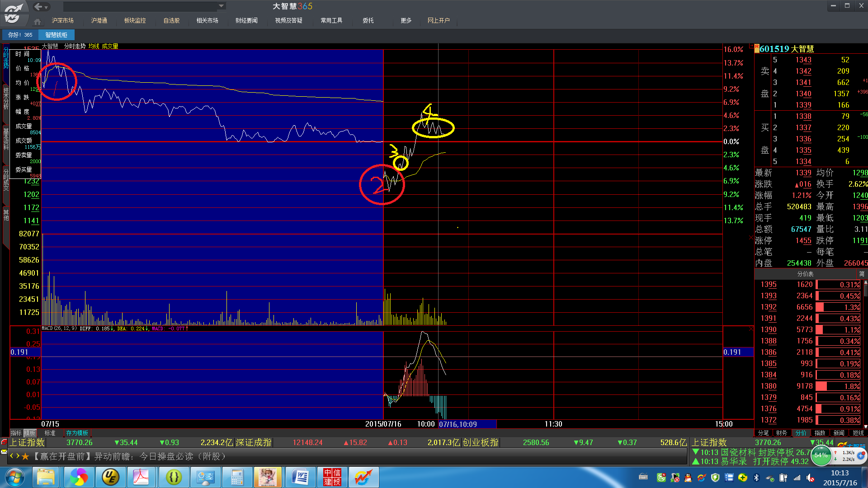Switch to the 分价 tab
Viewport: 868px width, 488px height.
(x=801, y=433)
